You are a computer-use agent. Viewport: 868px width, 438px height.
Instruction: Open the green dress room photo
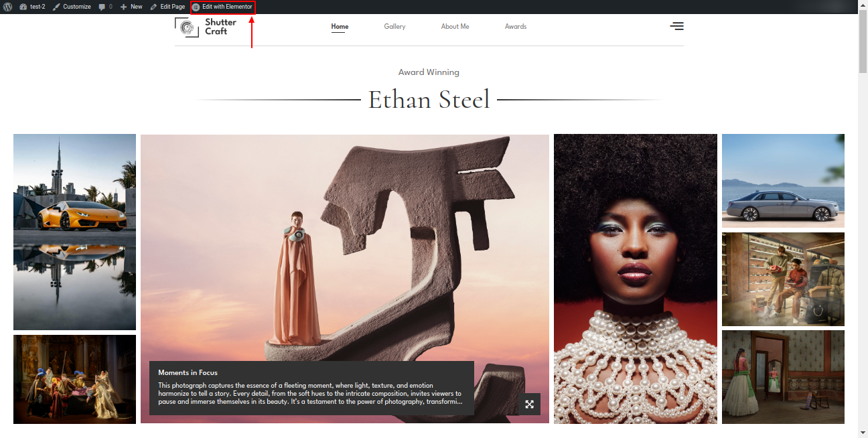(783, 377)
